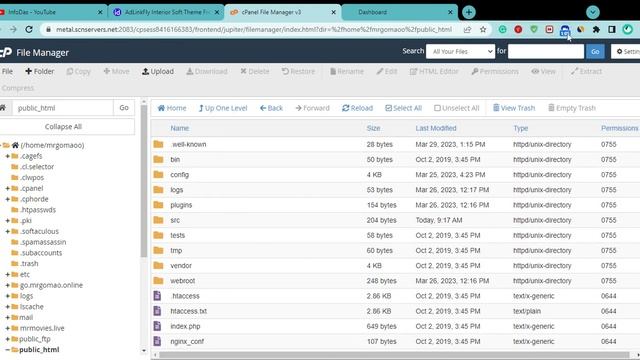
Task: Go to Home directory
Action: 172,108
